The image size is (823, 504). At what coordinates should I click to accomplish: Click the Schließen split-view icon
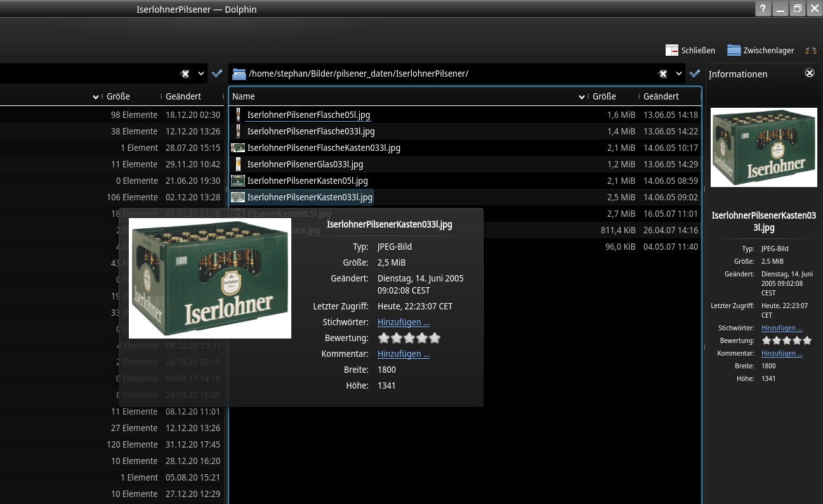[x=672, y=50]
